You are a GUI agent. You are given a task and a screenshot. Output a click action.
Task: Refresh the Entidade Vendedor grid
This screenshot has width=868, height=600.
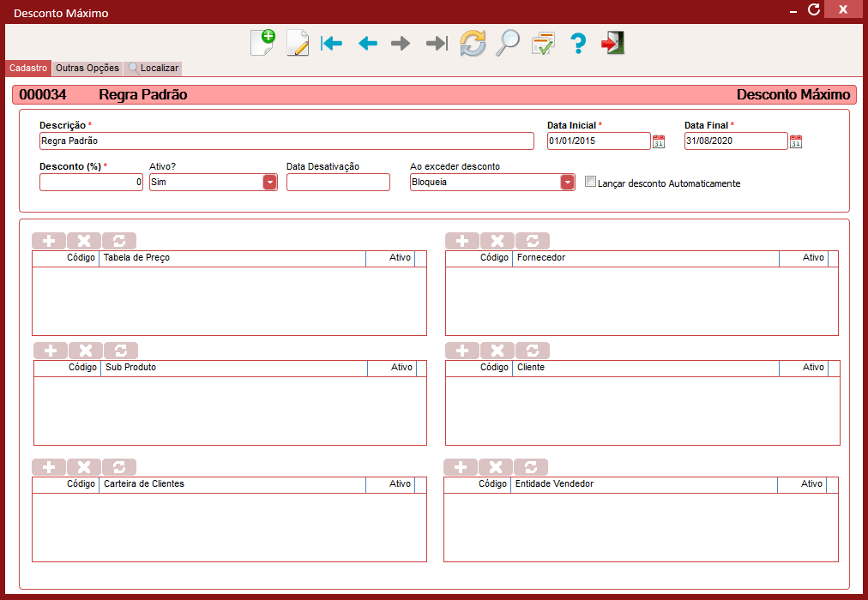coord(531,467)
